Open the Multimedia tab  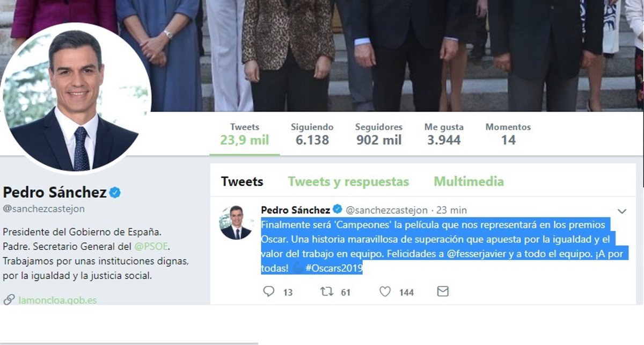[x=469, y=182]
